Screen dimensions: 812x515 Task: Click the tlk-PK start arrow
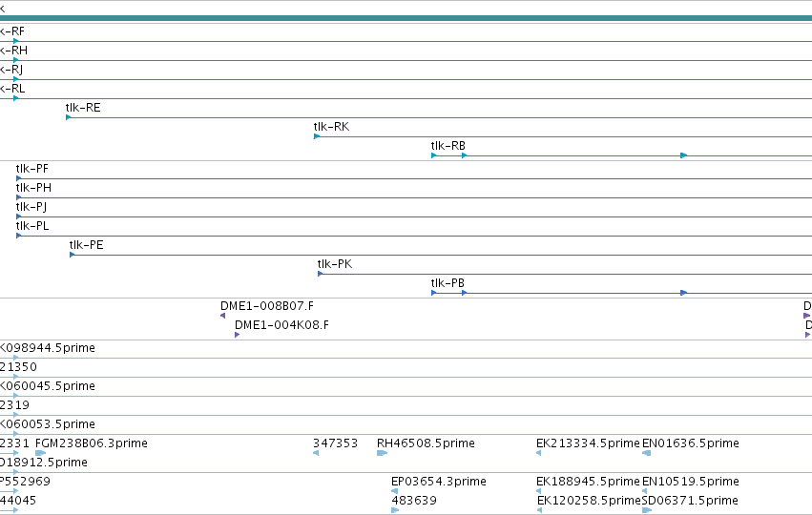point(320,274)
